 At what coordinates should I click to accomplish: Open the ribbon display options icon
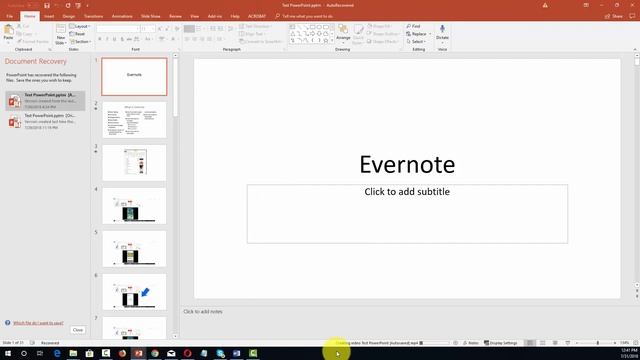586,5
